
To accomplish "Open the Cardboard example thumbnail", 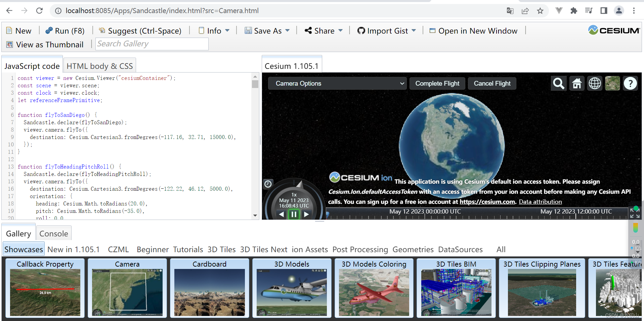I will pyautogui.click(x=210, y=288).
